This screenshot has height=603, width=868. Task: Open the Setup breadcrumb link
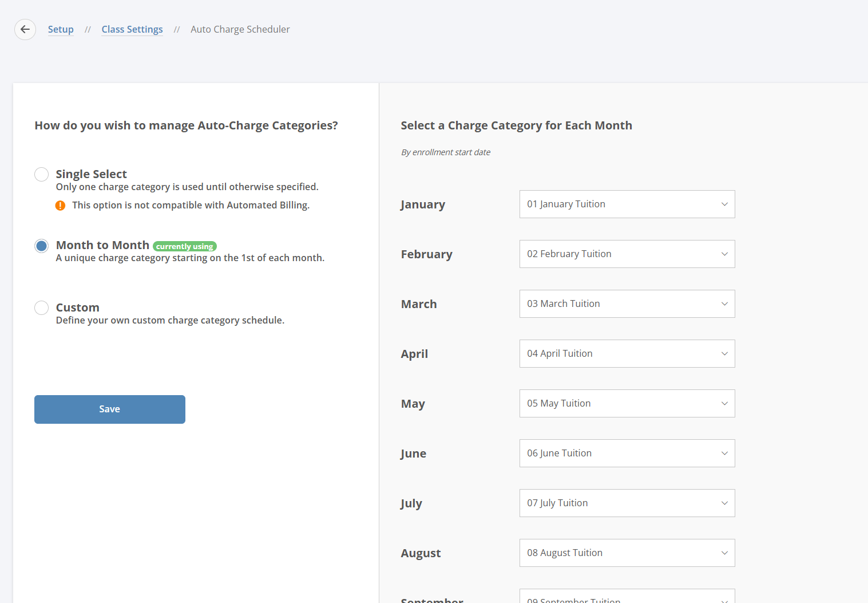click(61, 29)
